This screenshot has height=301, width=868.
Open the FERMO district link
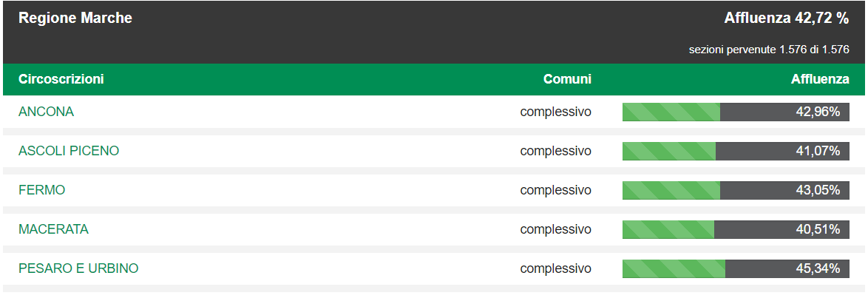click(41, 190)
